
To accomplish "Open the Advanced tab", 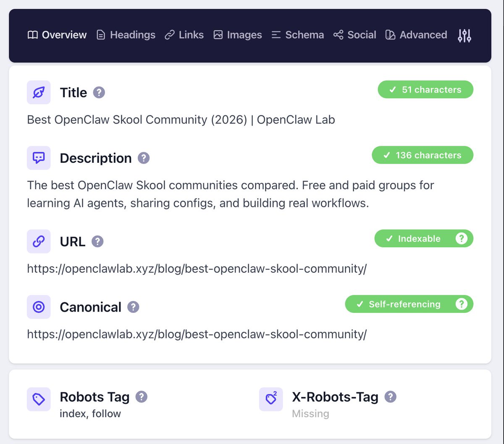I will (x=416, y=35).
